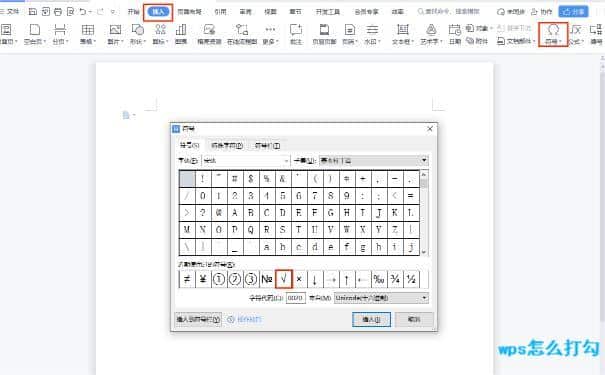Select the № recent symbol
Viewport: 605px width, 375px height.
click(267, 279)
